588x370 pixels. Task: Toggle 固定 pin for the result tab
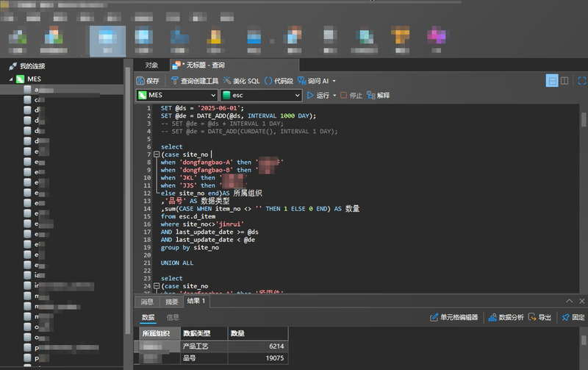tap(573, 318)
